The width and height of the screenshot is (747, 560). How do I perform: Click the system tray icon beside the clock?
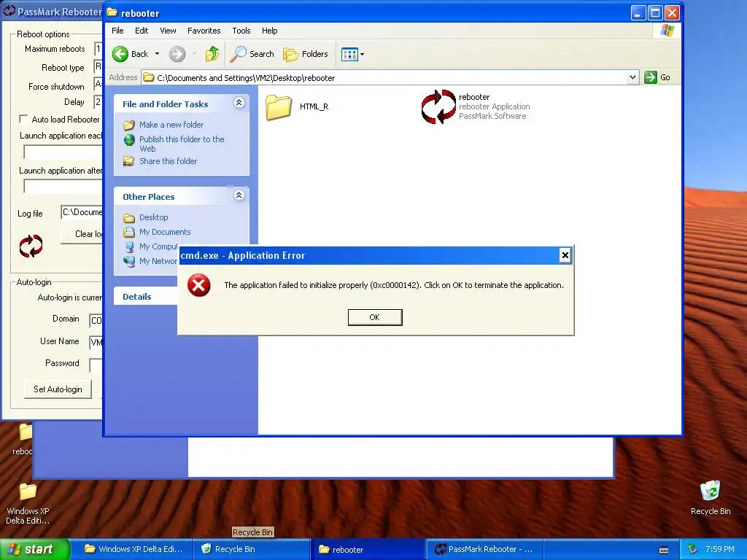(693, 549)
